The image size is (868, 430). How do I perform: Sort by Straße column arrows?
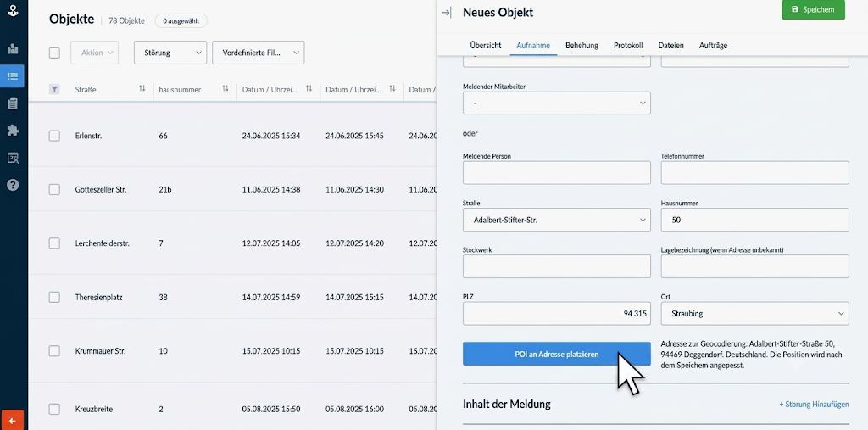tap(142, 89)
